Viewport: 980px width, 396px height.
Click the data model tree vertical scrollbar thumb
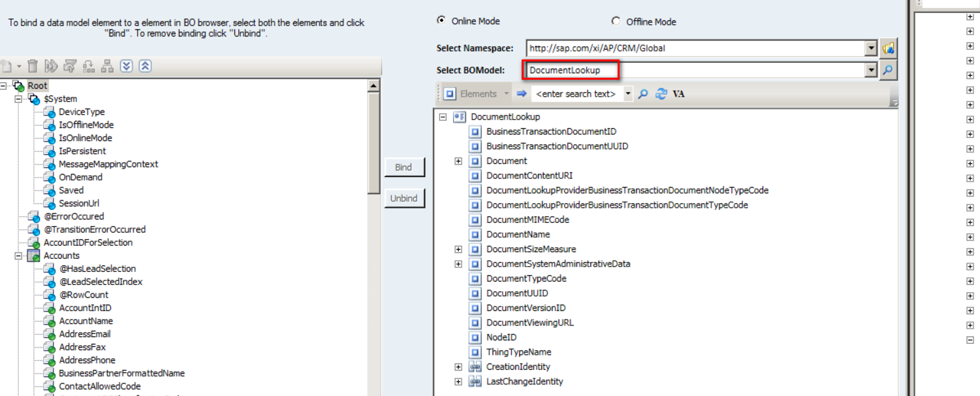pyautogui.click(x=373, y=142)
